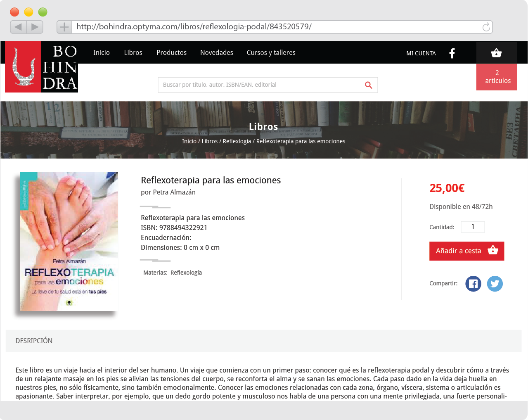Screen dimensions: 528x420
Task: Open the Facebook icon in header
Action: pyautogui.click(x=452, y=53)
